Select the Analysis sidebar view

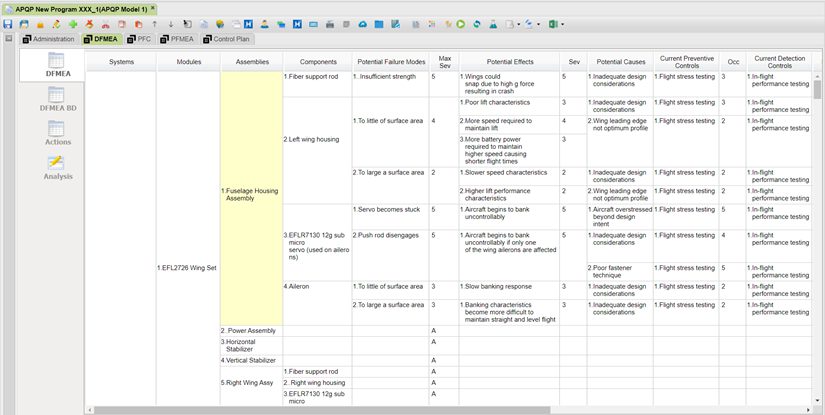57,168
